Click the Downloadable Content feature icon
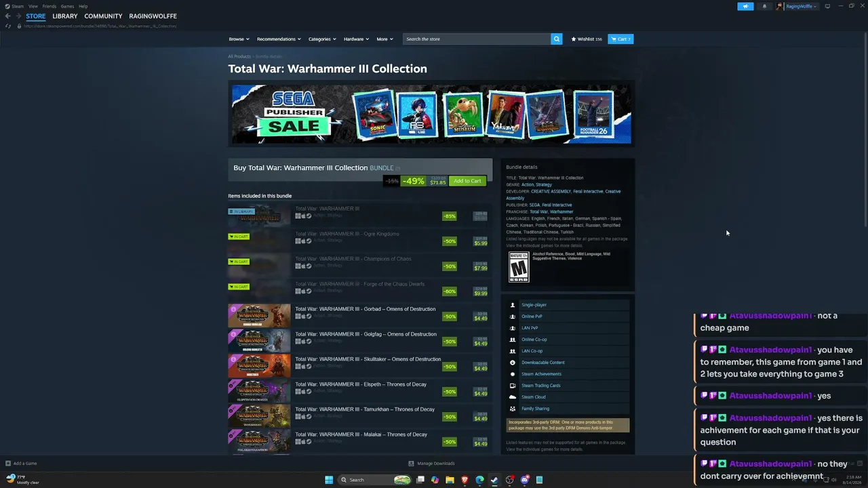Image resolution: width=868 pixels, height=488 pixels. 513,363
